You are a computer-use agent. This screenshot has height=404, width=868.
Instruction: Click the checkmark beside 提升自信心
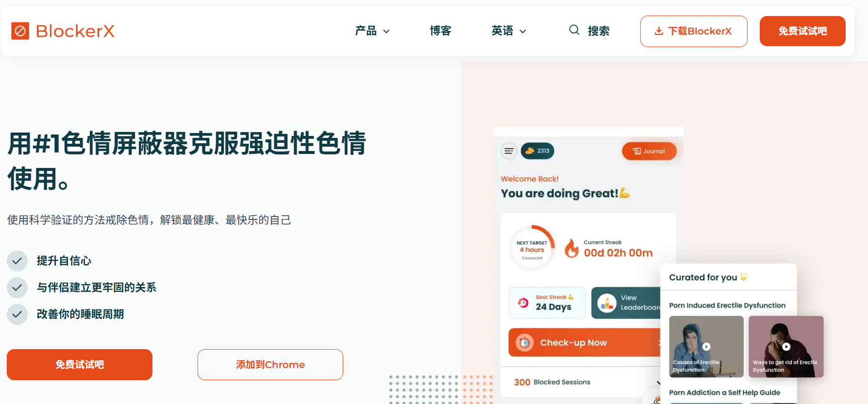click(x=17, y=261)
